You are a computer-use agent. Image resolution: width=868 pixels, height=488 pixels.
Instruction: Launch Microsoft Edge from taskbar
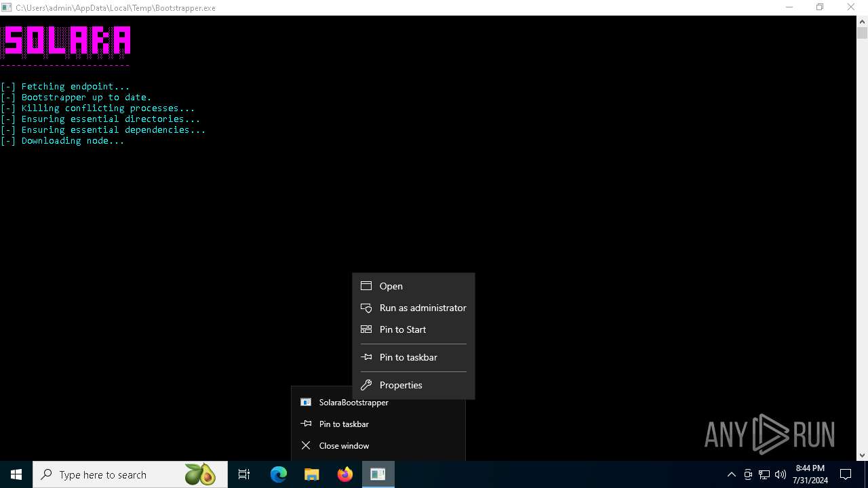[279, 474]
